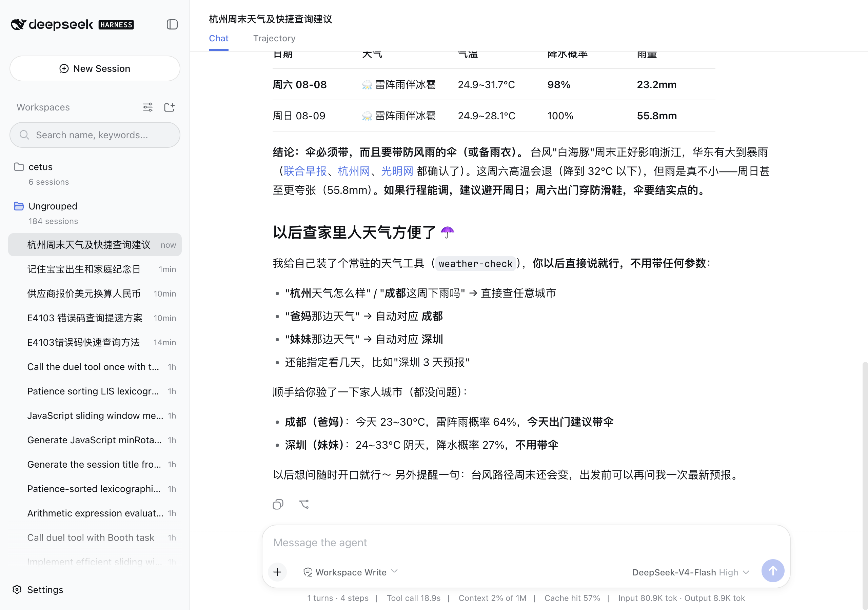Click the 184 sessions count
868x610 pixels.
pos(53,221)
